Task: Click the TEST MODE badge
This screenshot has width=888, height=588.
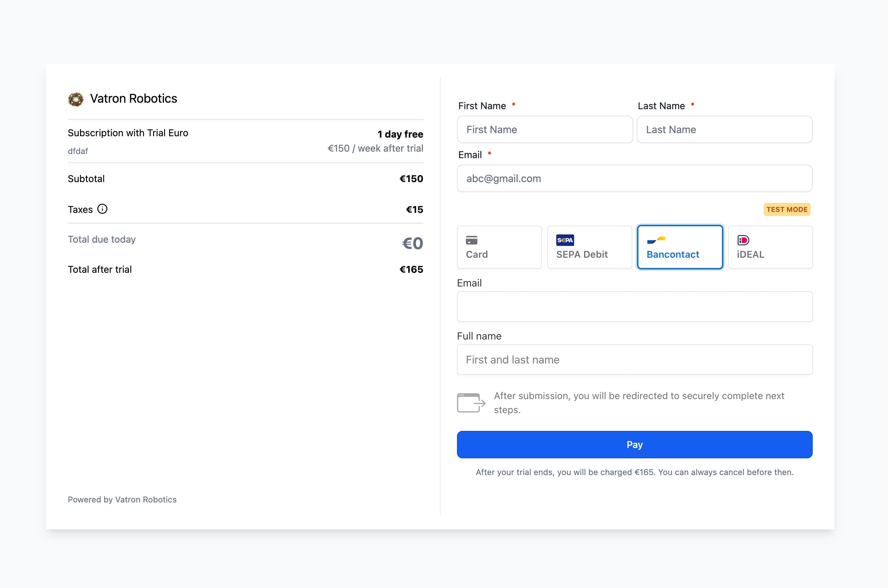Action: (x=787, y=209)
